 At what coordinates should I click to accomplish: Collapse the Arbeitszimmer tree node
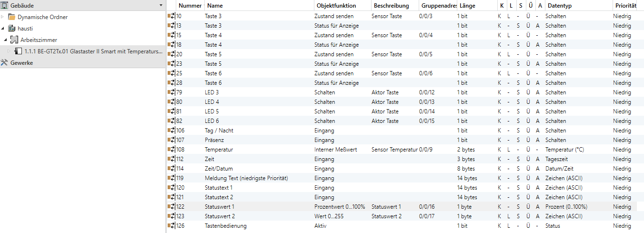tap(6, 40)
